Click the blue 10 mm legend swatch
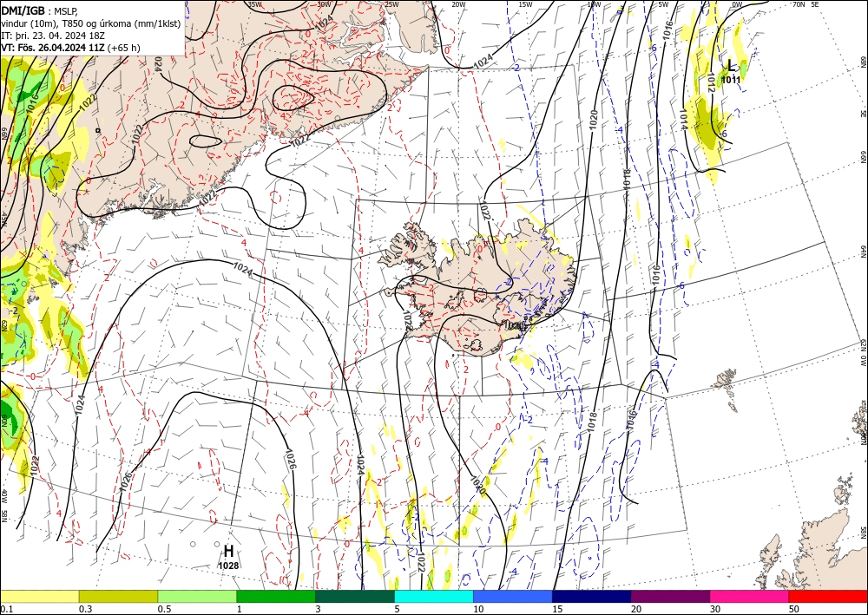This screenshot has width=868, height=615. coord(513,596)
